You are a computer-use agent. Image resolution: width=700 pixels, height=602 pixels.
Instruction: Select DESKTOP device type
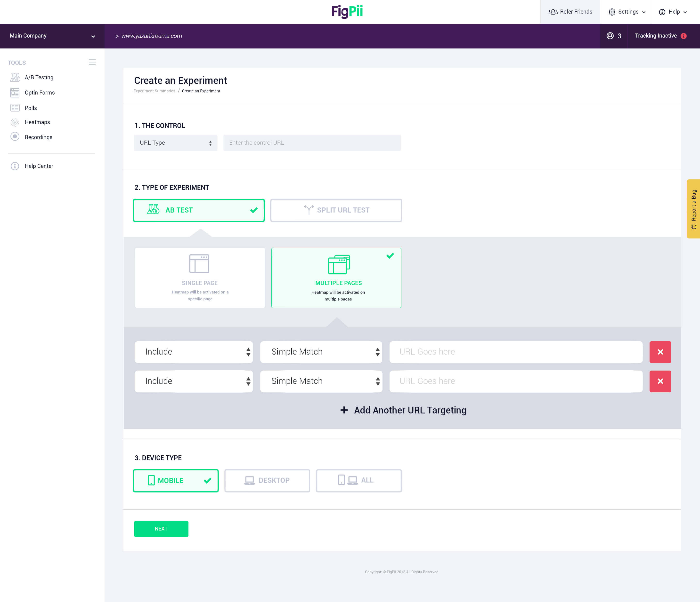(x=267, y=480)
